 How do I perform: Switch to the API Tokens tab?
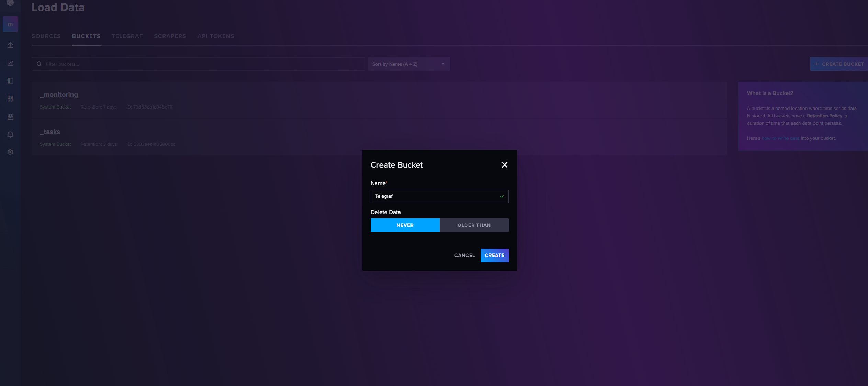[215, 36]
